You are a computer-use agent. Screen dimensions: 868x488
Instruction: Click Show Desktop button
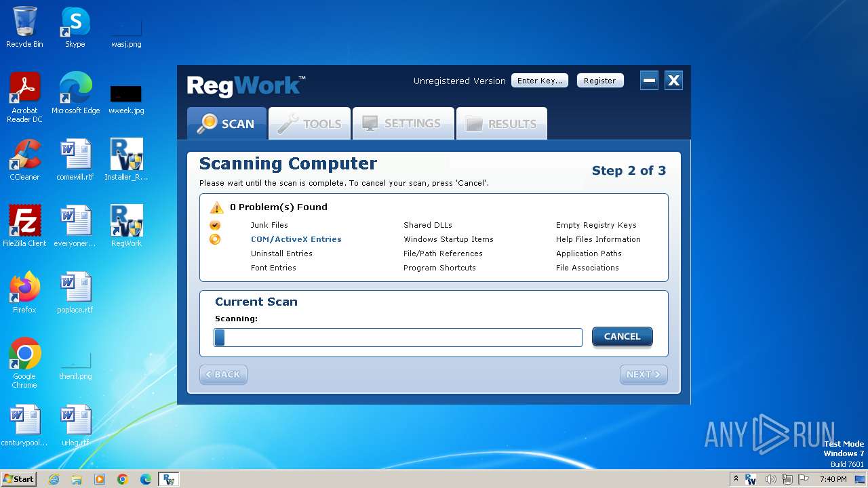[861, 479]
